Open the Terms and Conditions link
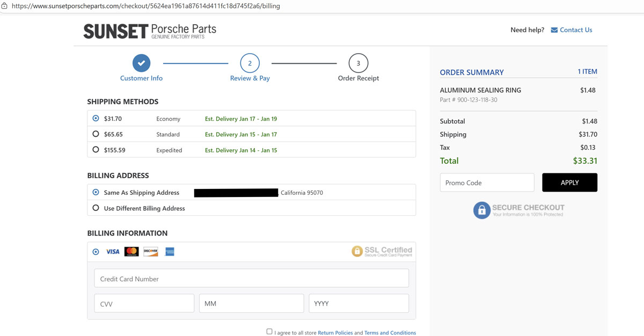 tap(390, 333)
